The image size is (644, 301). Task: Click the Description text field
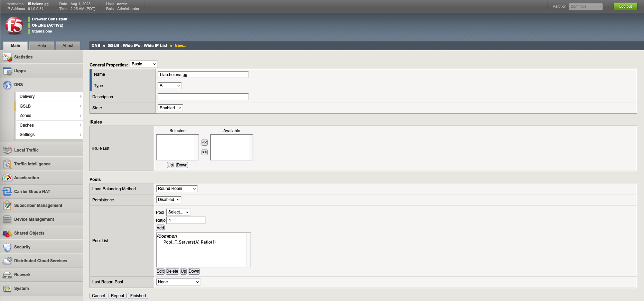203,97
